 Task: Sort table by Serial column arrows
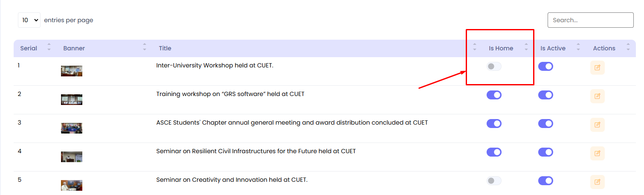pyautogui.click(x=49, y=47)
